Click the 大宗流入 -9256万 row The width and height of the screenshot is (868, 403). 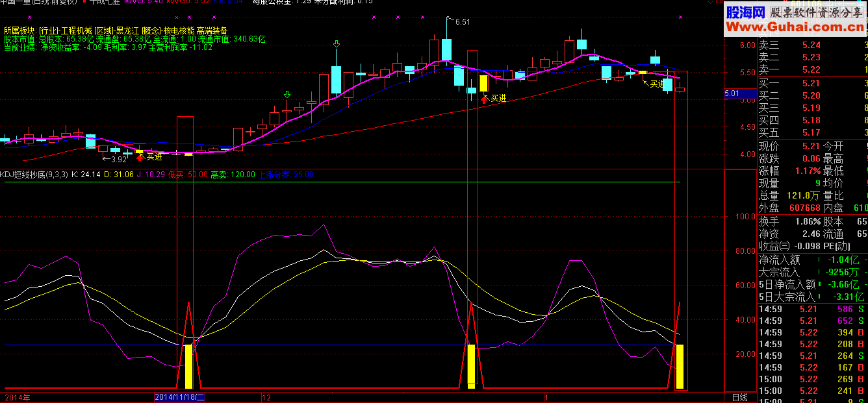812,272
